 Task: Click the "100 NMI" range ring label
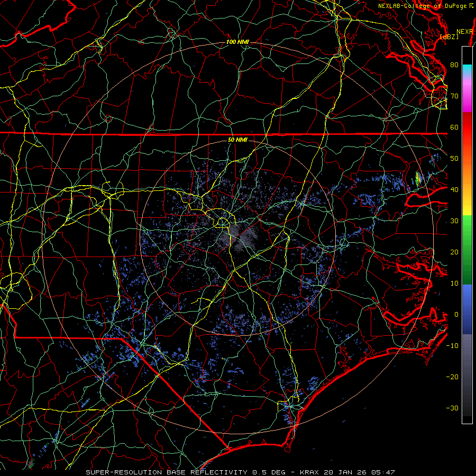pyautogui.click(x=237, y=42)
